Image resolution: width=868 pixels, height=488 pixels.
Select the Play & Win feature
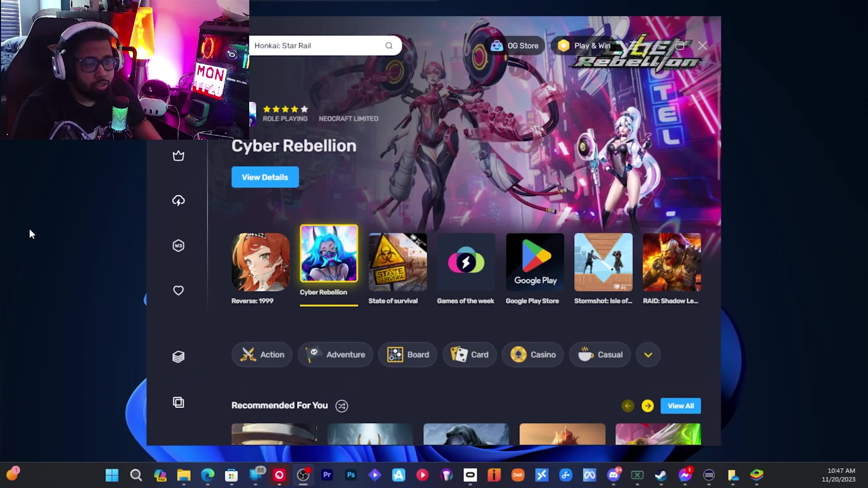tap(583, 45)
